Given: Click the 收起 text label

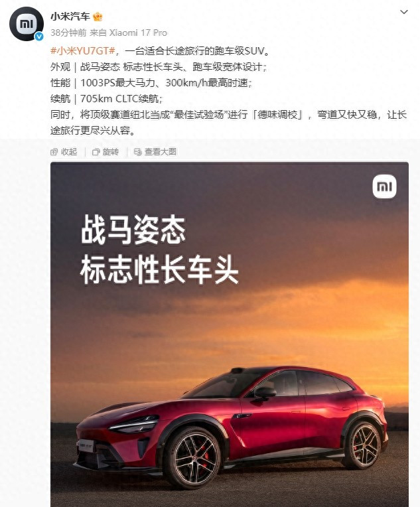Looking at the screenshot, I should point(69,152).
